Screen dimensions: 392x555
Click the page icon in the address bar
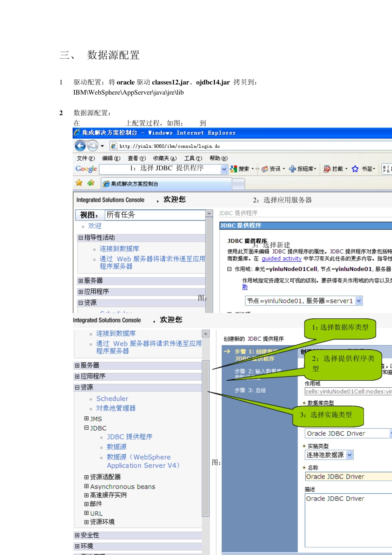pyautogui.click(x=114, y=146)
